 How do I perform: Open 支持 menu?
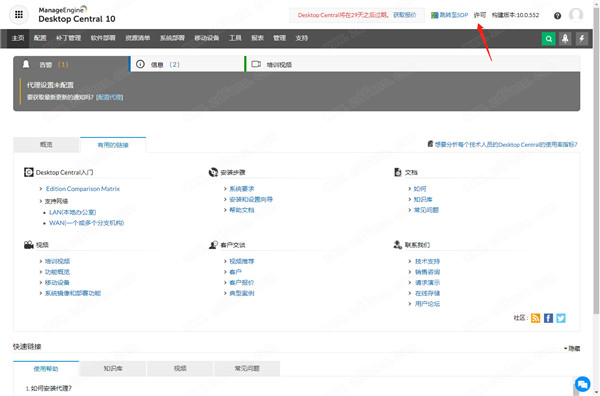[302, 38]
